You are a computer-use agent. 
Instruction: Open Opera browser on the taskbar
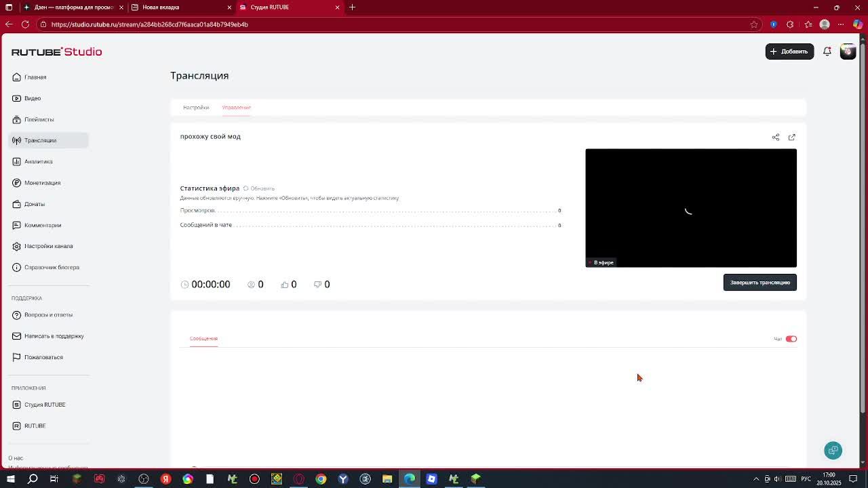tap(298, 479)
